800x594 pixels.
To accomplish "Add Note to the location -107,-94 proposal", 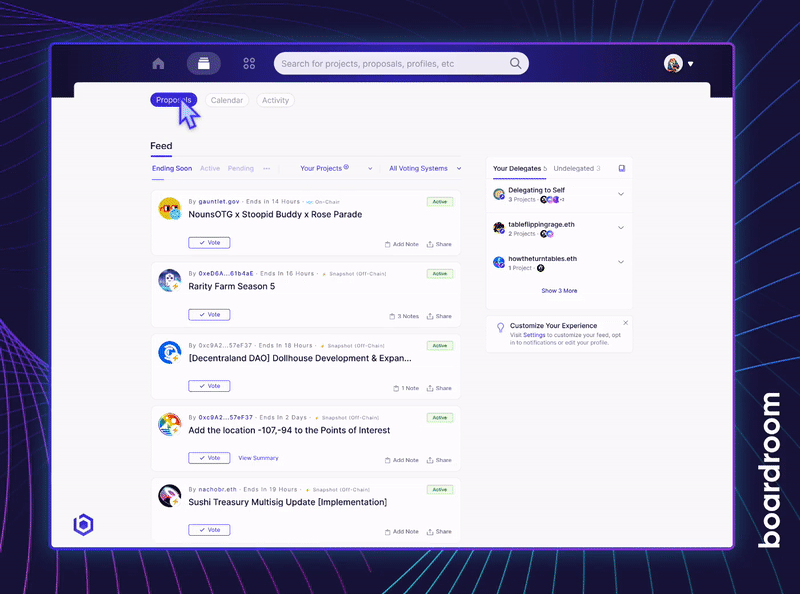I will (402, 460).
